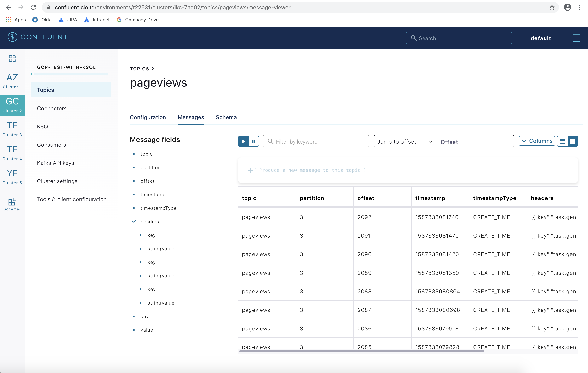Screen dimensions: 588x373
Task: Switch to AZ Cluster 1
Action: click(12, 81)
